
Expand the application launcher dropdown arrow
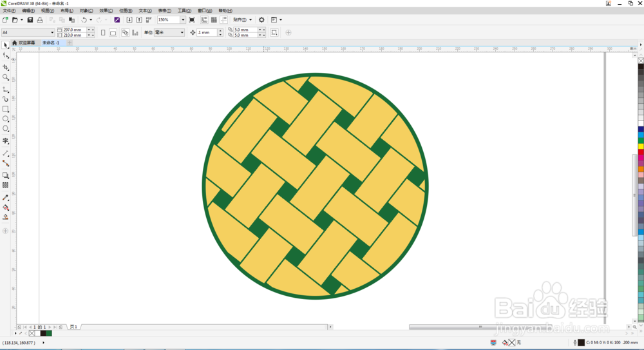(x=281, y=20)
